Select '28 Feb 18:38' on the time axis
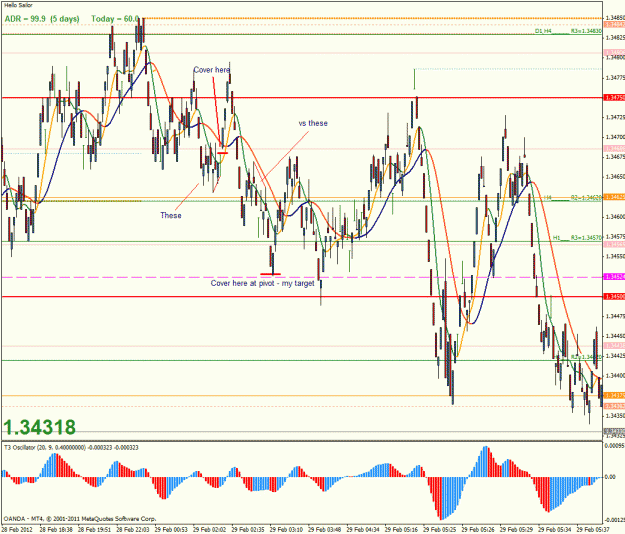This screenshot has height=534, width=625. [x=56, y=530]
